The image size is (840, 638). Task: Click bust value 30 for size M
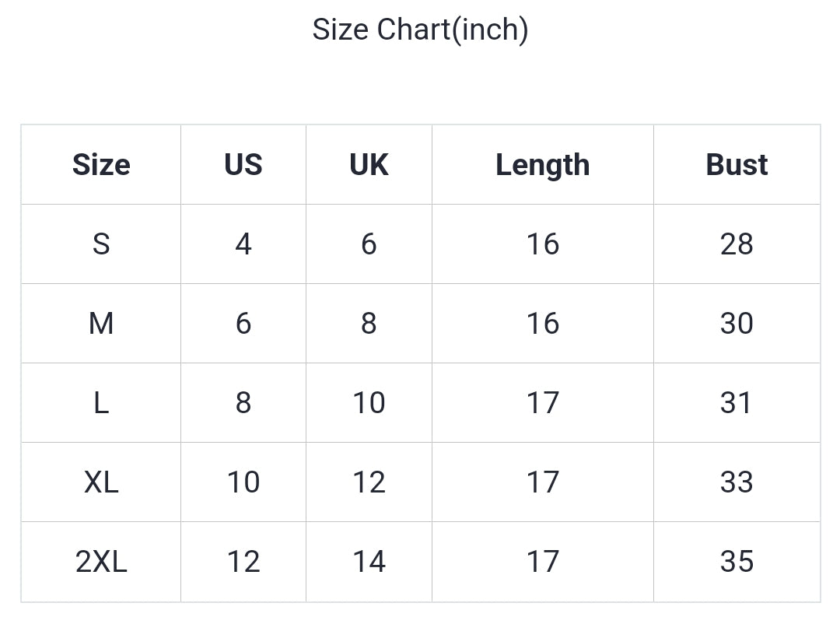pos(737,324)
